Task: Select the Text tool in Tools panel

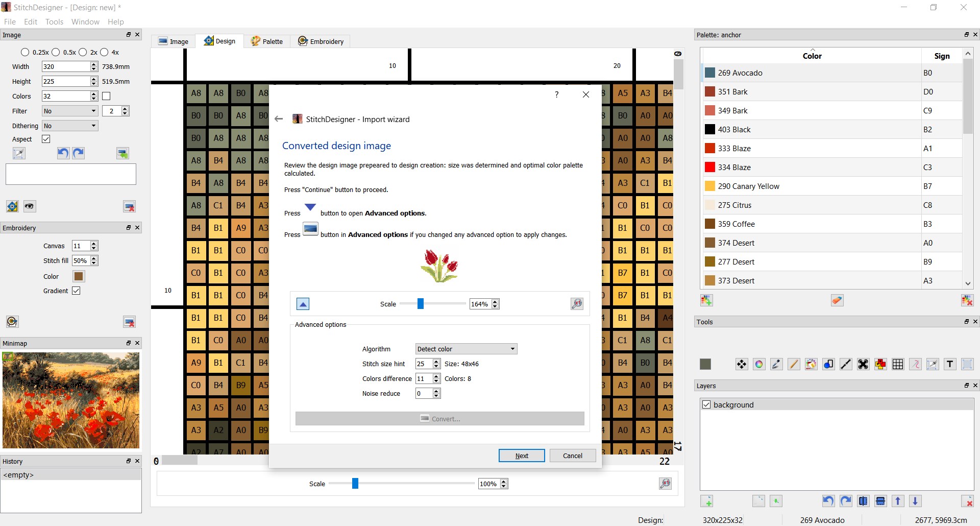Action: [950, 364]
